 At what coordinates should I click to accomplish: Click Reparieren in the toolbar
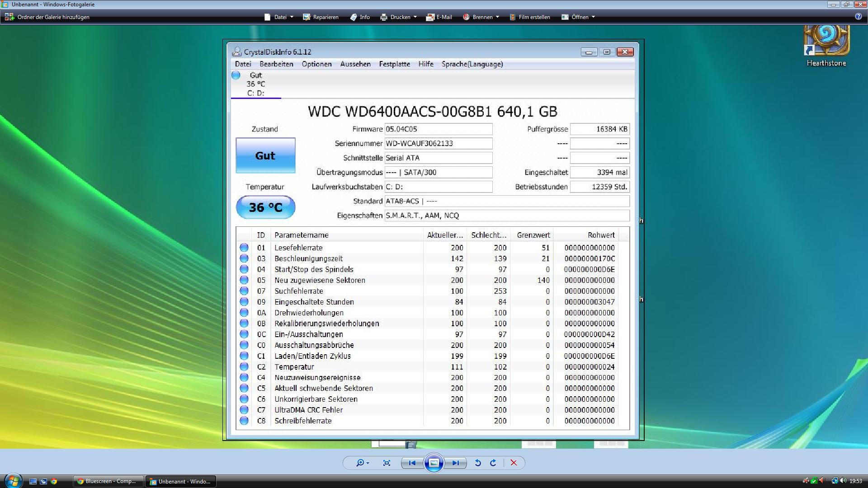pos(321,17)
